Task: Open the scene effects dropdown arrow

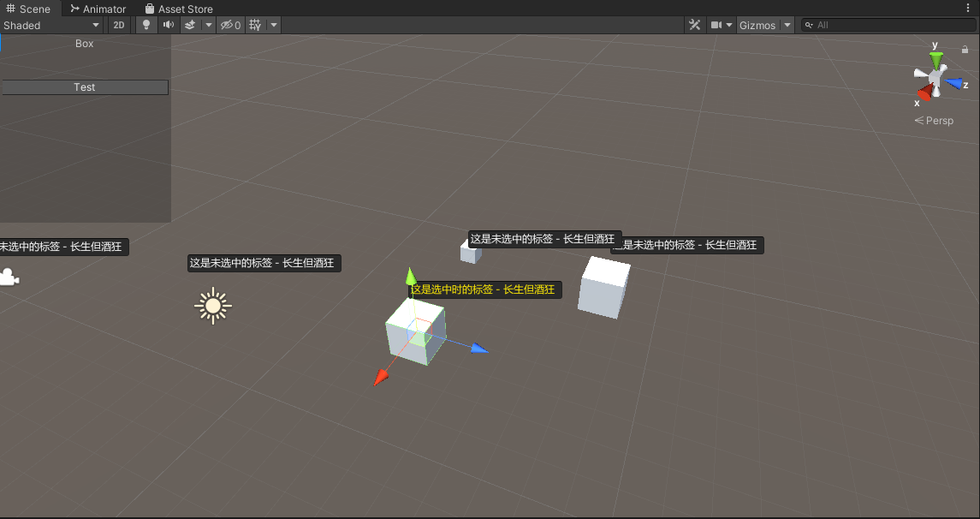Action: (x=209, y=25)
